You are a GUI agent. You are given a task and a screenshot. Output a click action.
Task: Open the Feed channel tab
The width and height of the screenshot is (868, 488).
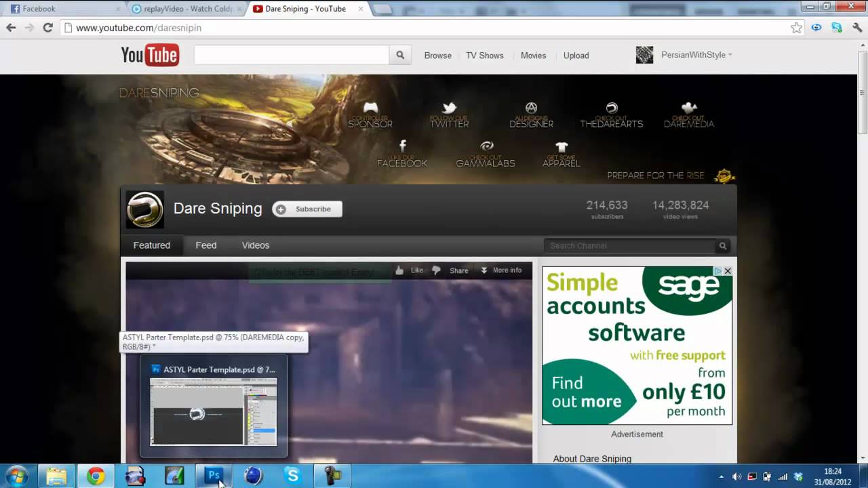[x=206, y=245]
